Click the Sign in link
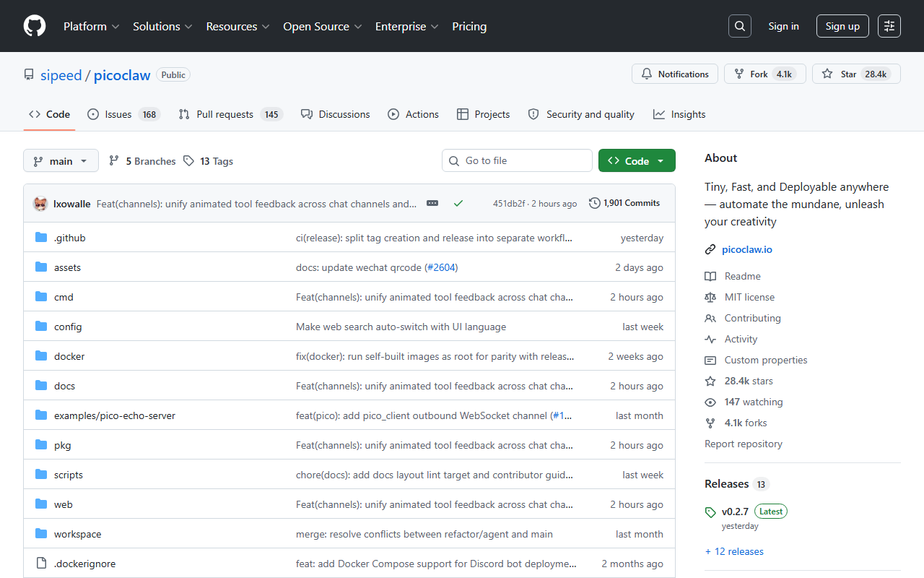Image resolution: width=924 pixels, height=578 pixels. 783,26
